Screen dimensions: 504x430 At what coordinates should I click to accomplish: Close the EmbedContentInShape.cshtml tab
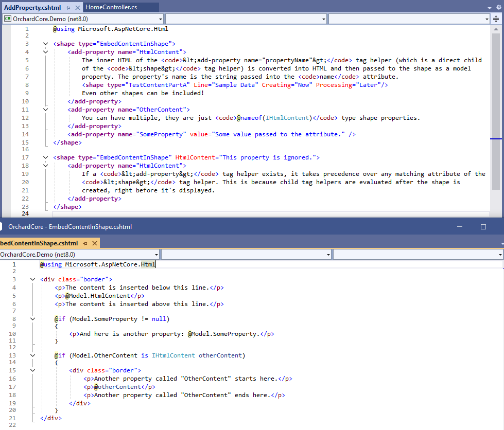click(x=95, y=243)
